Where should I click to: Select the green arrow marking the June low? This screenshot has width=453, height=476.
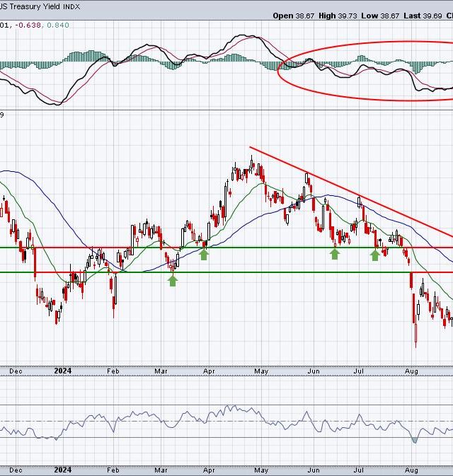(x=335, y=253)
